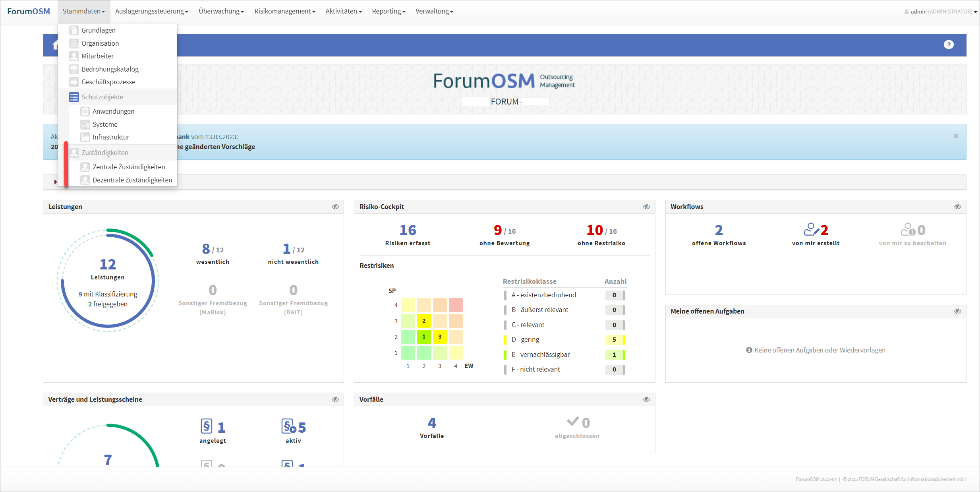Image resolution: width=980 pixels, height=492 pixels.
Task: Hide the Leistungen widget via eye icon
Action: (x=335, y=207)
